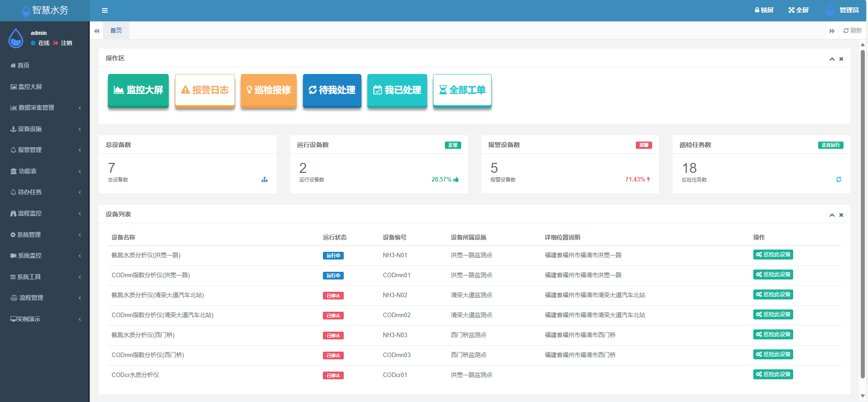Screen dimensions: 868x402
Task: Expand 系统管理 sidebar menu
Action: 44,235
